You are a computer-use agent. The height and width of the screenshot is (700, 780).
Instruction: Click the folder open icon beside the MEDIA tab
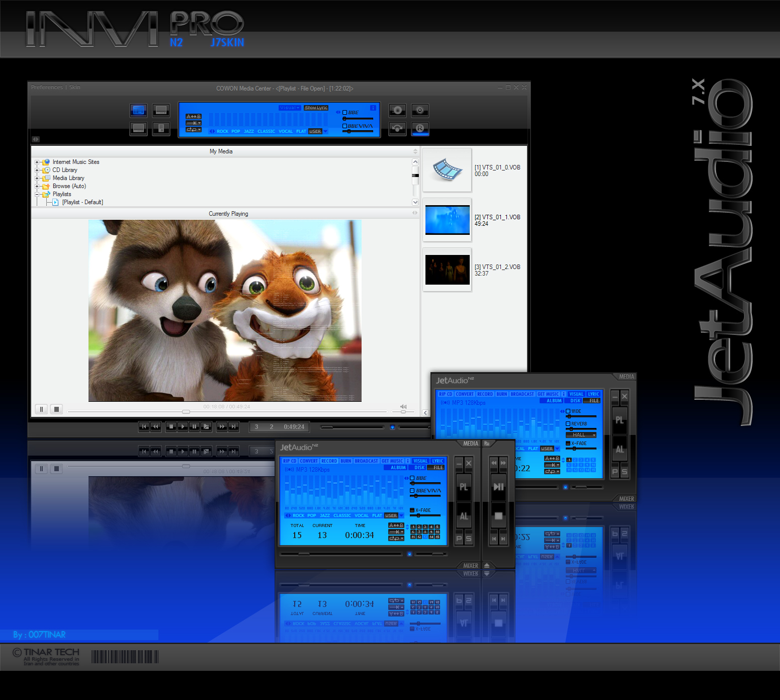point(487,444)
